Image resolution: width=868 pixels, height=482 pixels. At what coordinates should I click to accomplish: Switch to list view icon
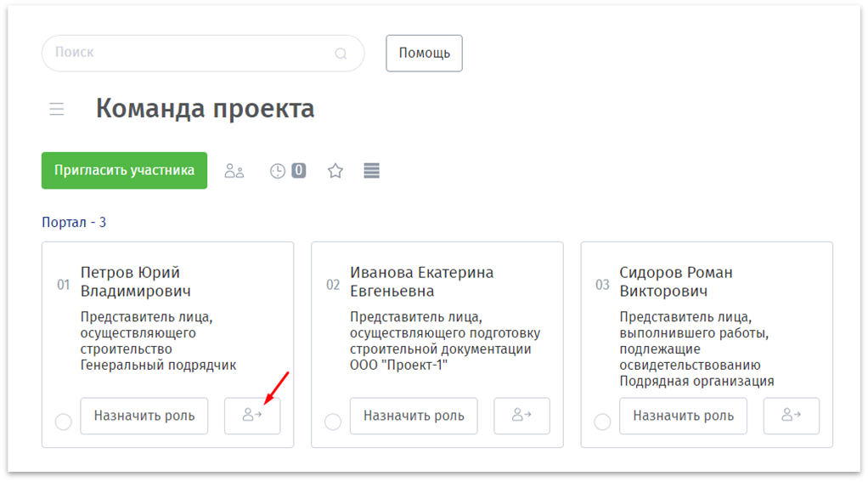371,171
